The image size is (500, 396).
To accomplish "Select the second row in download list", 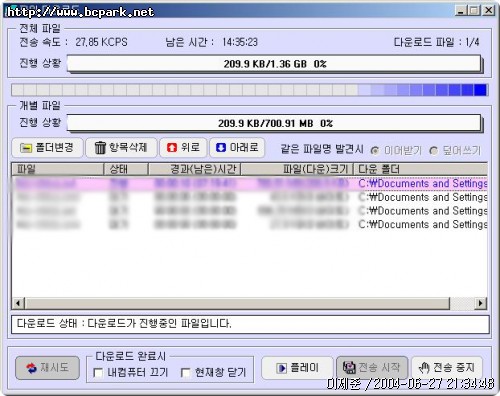I will pos(250,197).
